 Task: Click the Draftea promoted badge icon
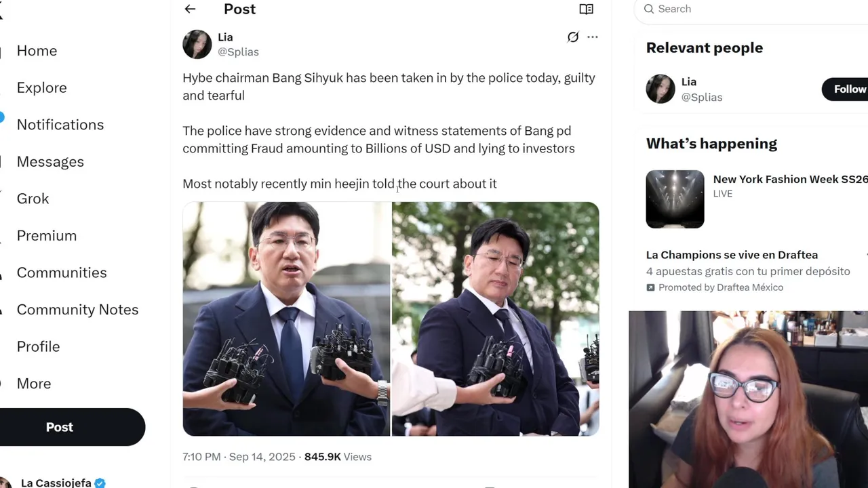(650, 287)
